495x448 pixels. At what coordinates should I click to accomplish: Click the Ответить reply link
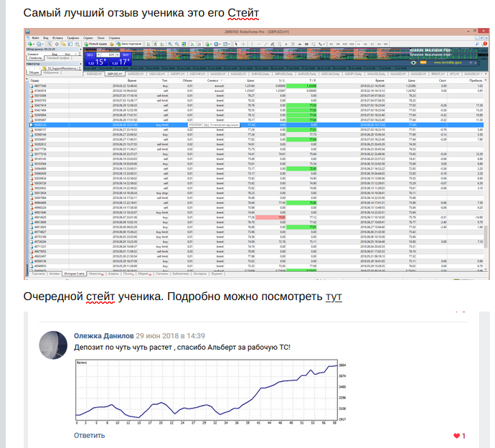(x=90, y=435)
